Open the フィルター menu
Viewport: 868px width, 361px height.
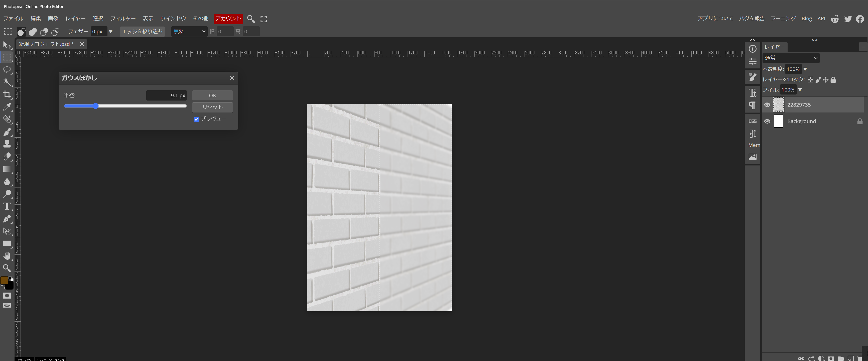pyautogui.click(x=123, y=19)
